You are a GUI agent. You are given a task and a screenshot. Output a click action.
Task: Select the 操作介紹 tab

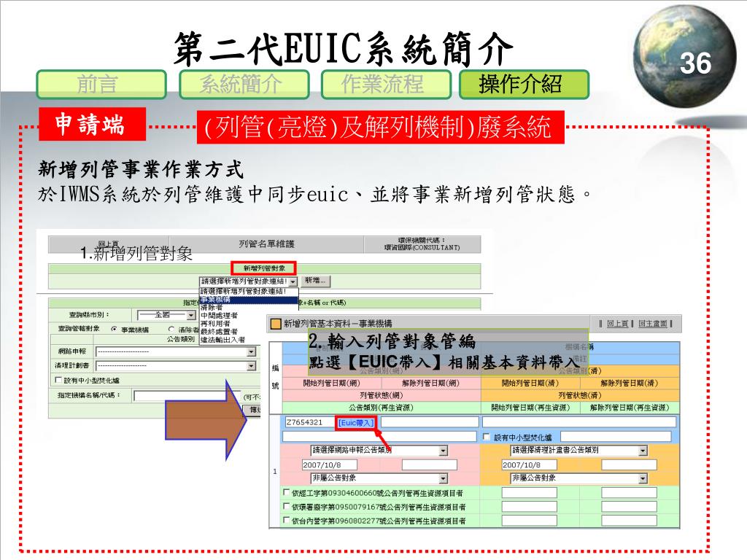(524, 85)
